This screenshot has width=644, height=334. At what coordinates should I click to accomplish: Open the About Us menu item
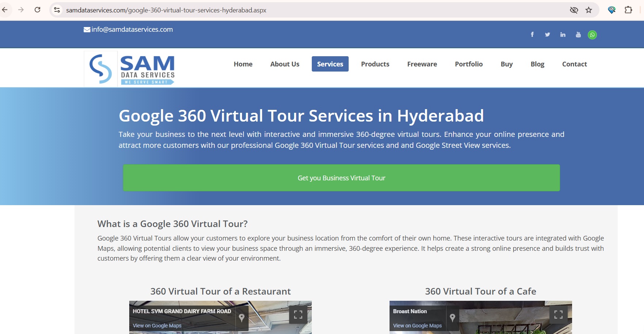285,64
